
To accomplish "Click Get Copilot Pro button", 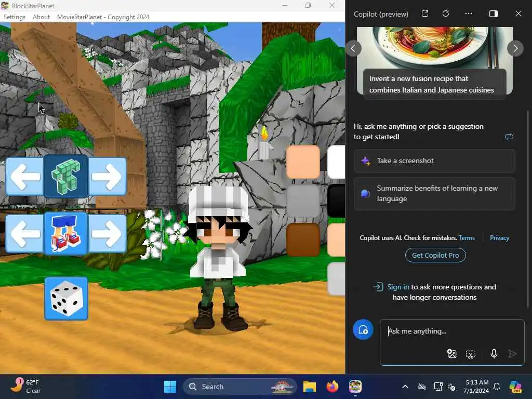I will point(435,255).
